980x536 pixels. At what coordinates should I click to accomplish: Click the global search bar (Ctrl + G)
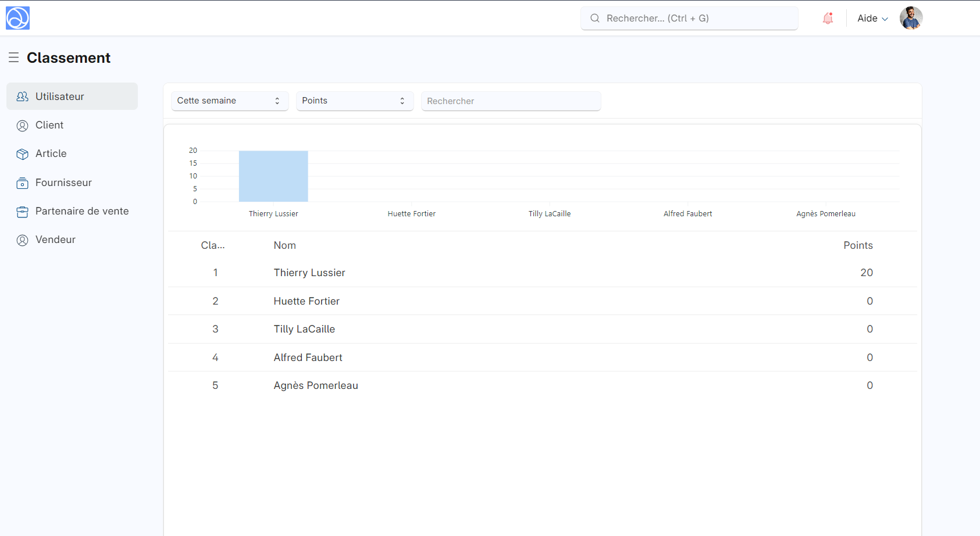click(689, 19)
